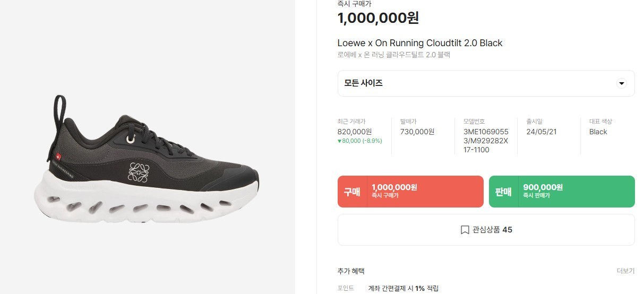Click the 관심상품 45 count label
The width and height of the screenshot is (644, 294).
[492, 230]
